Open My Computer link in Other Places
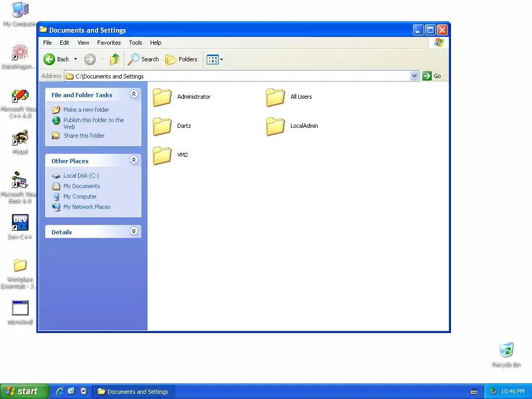The height and width of the screenshot is (399, 532). point(79,196)
